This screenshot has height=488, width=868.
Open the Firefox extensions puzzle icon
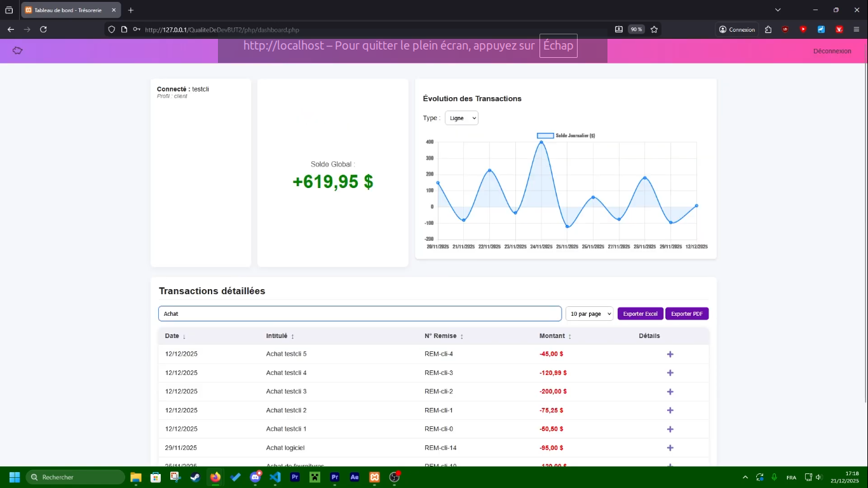[x=768, y=29]
